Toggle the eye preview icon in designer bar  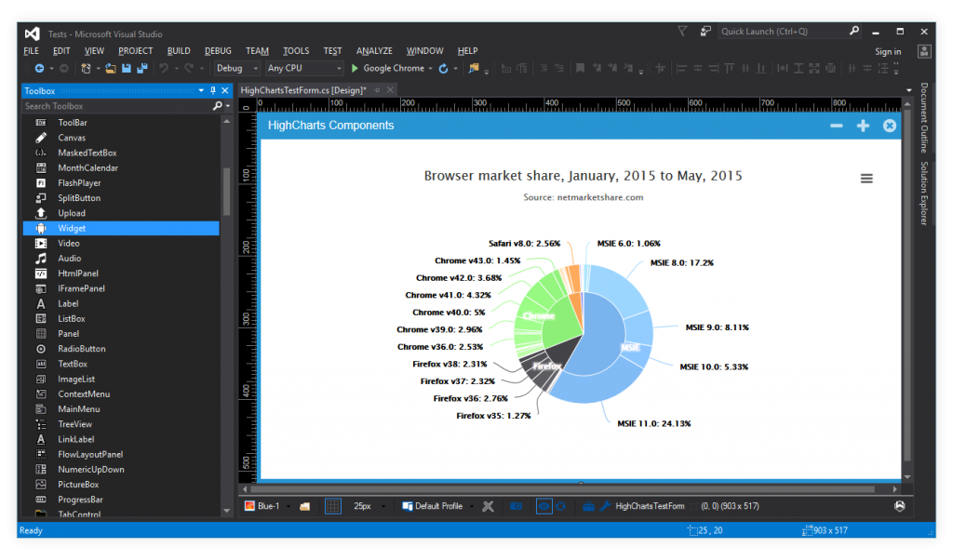(x=544, y=506)
